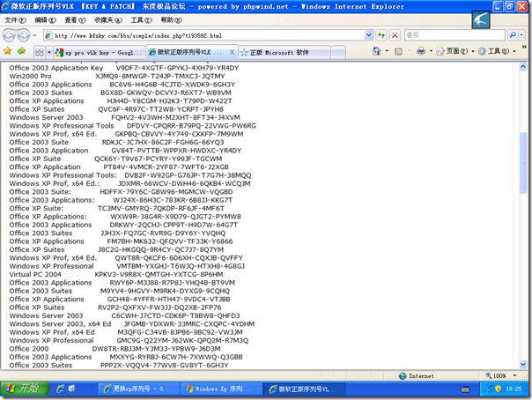The height and width of the screenshot is (400, 532).
Task: Click the 'Office XP Suite:' label with colon
Action: [x=36, y=208]
